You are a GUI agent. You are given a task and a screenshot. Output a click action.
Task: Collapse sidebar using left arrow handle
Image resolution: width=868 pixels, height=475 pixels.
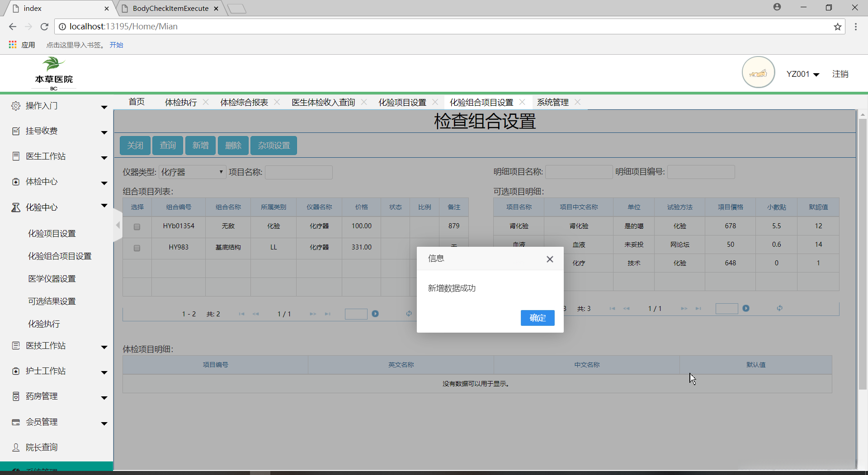pyautogui.click(x=118, y=225)
